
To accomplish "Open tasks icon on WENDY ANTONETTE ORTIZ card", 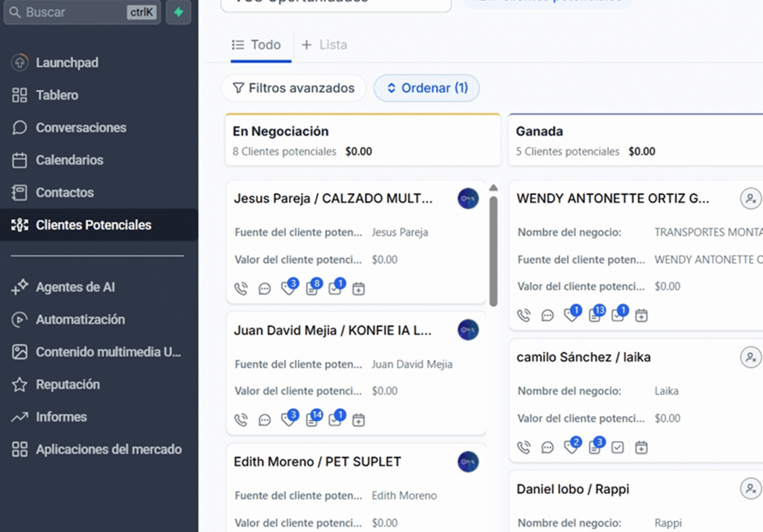I will tap(618, 315).
